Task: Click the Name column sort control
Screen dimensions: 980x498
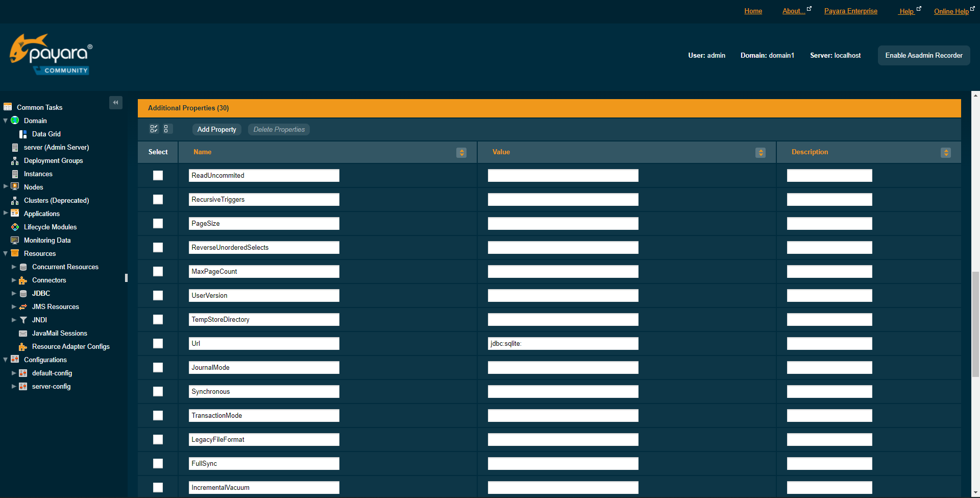Action: [x=461, y=152]
